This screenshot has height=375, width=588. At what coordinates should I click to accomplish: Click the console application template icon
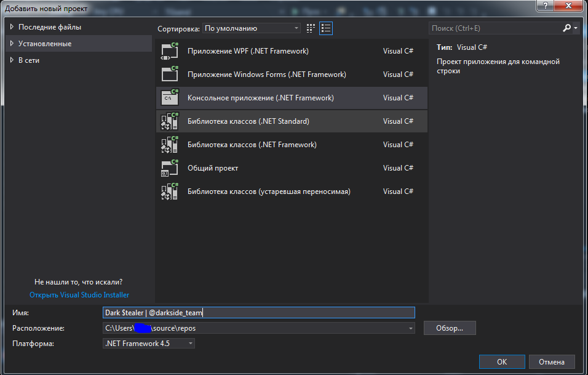point(170,97)
